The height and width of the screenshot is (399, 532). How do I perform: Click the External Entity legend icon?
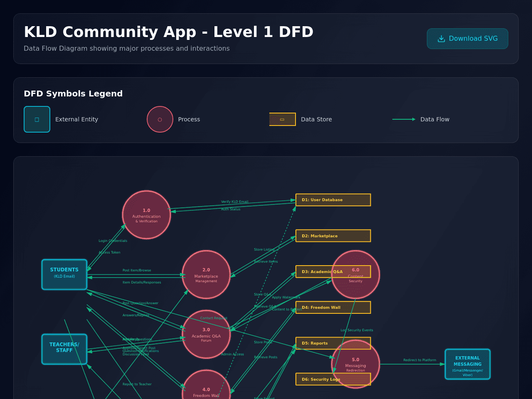[x=37, y=119]
